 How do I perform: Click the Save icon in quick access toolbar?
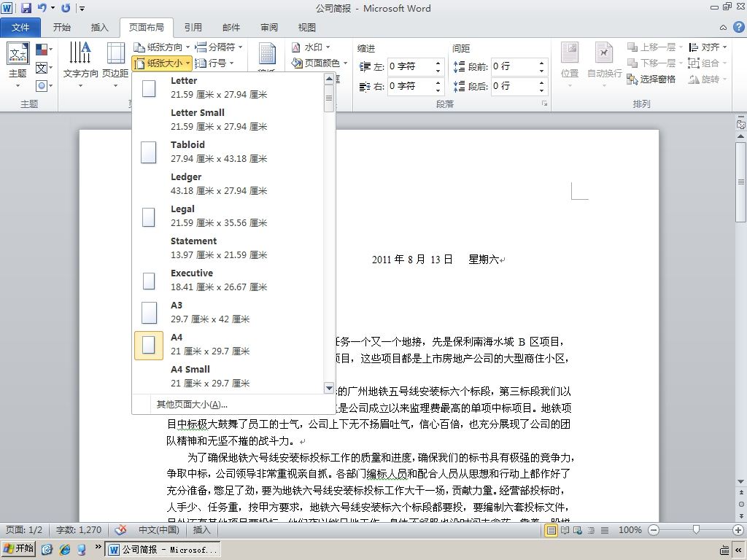(x=26, y=7)
